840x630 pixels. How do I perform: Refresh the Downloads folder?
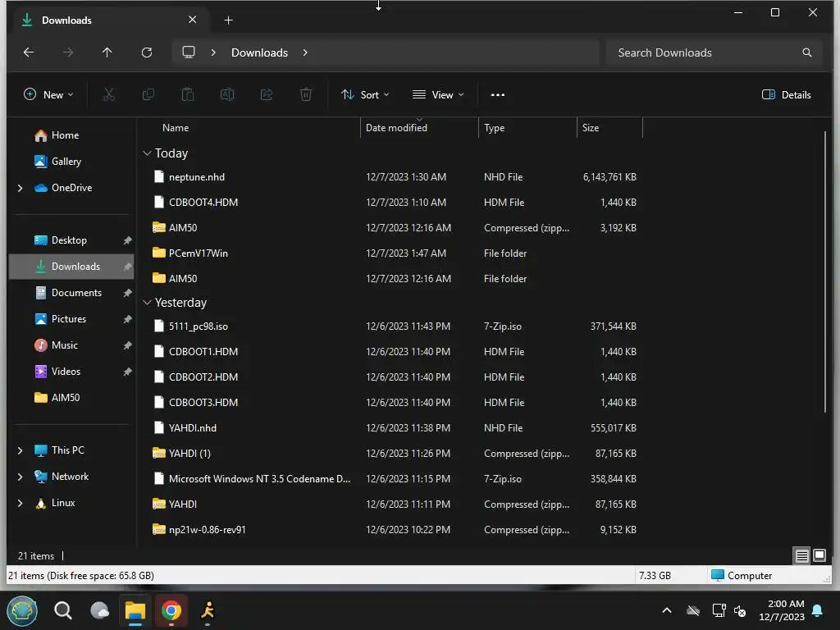point(147,52)
